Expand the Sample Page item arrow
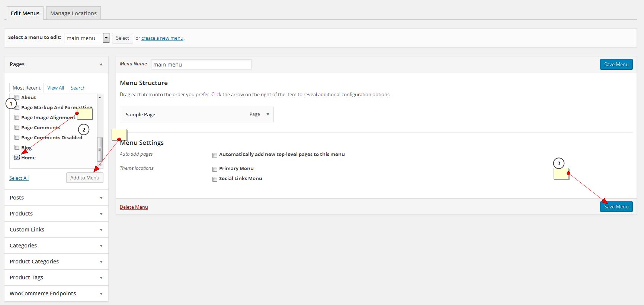This screenshot has width=644, height=305. click(x=267, y=114)
